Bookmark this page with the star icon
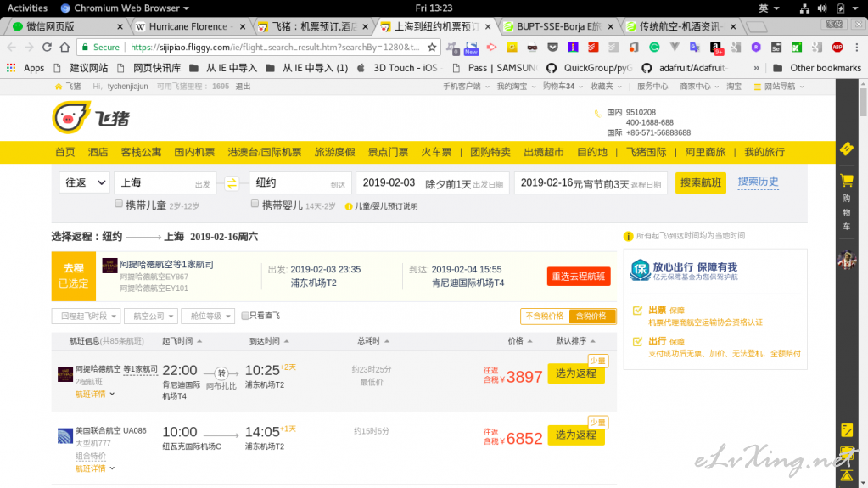Image resolution: width=868 pixels, height=488 pixels. [432, 47]
